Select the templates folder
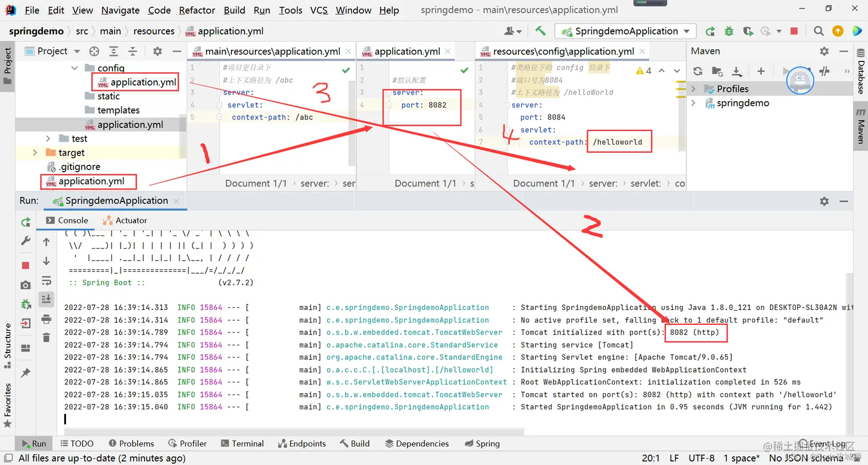Screen dimensions: 868x465 (112, 110)
